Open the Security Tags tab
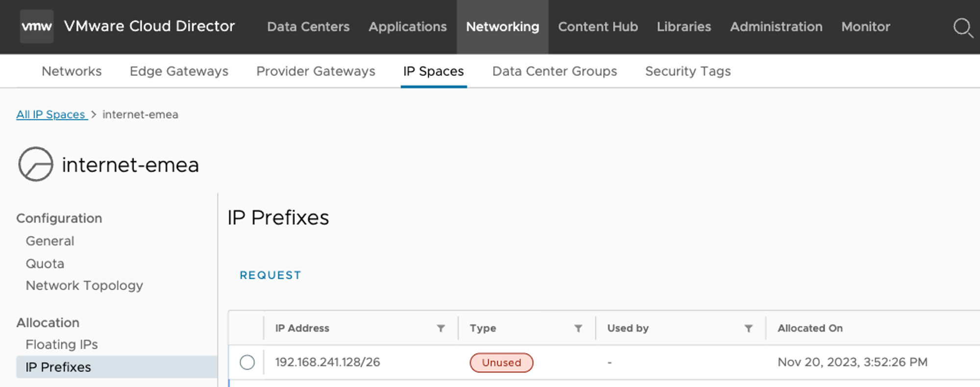The height and width of the screenshot is (387, 980). [687, 72]
